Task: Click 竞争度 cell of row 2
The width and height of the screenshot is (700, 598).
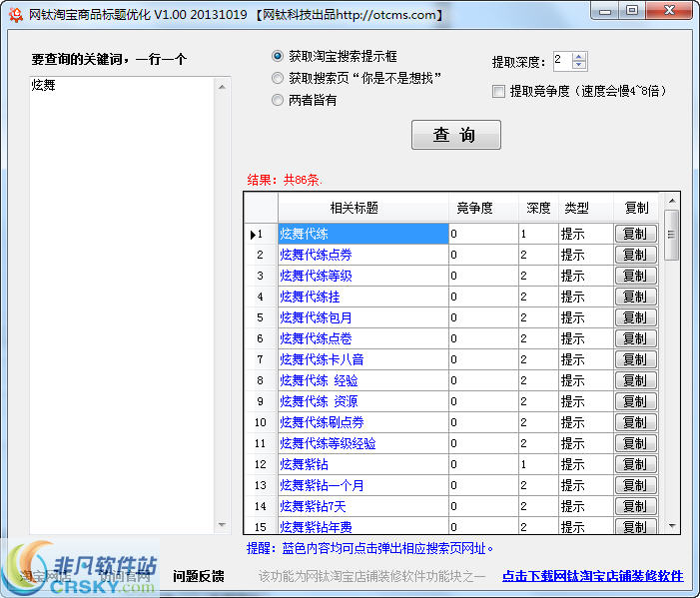Action: (483, 255)
